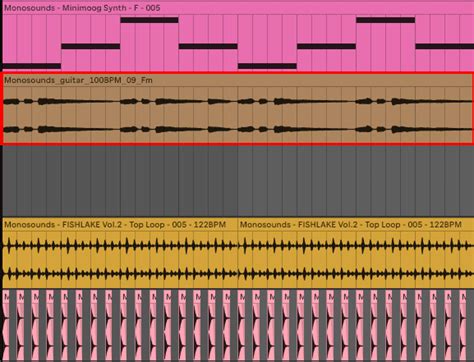Image resolution: width=474 pixels, height=362 pixels.
Task: Select the second FISHLAKE Vol.2 Top Loop clip header
Action: point(356,225)
